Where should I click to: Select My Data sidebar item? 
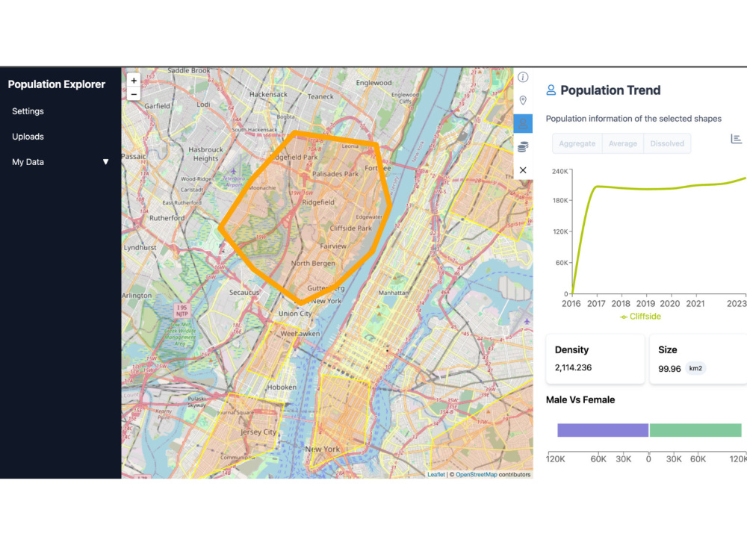28,162
